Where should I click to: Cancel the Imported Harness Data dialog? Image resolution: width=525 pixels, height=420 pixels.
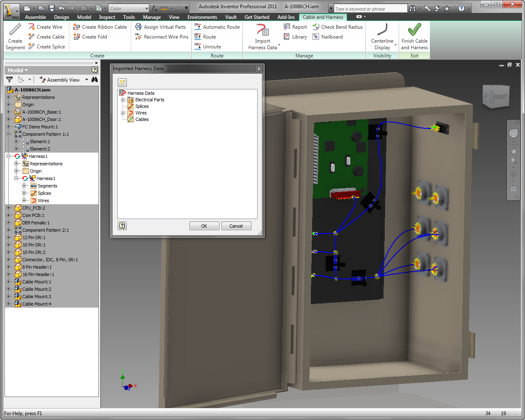click(236, 226)
